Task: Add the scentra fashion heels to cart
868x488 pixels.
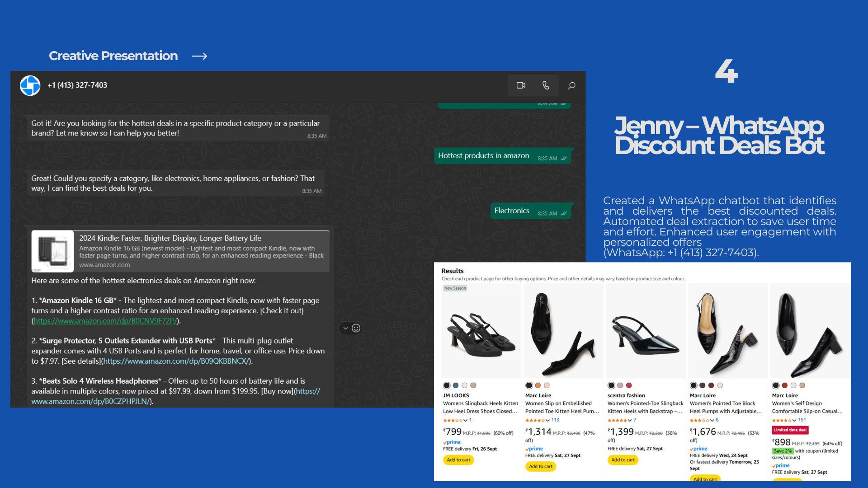Action: (623, 460)
